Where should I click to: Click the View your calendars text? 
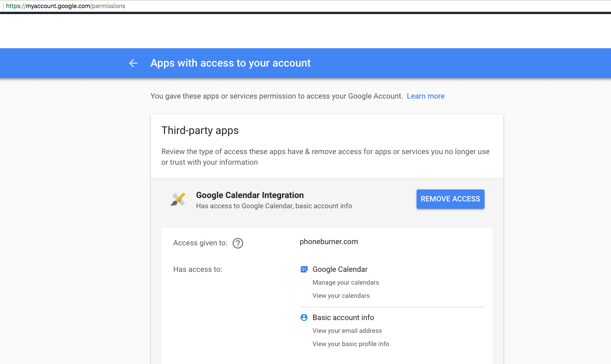[x=341, y=296]
